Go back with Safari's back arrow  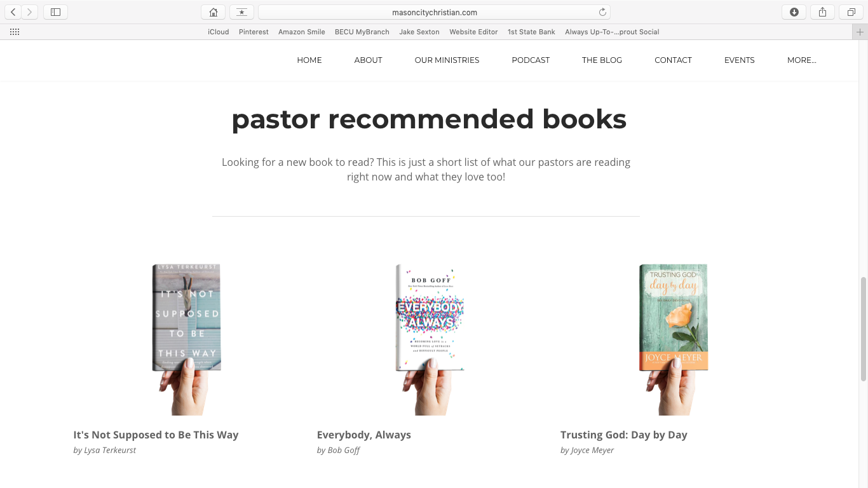(x=13, y=12)
